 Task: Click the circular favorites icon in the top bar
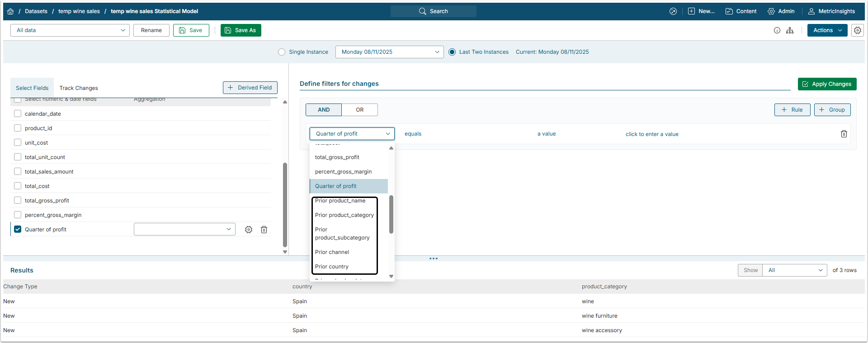pos(673,11)
